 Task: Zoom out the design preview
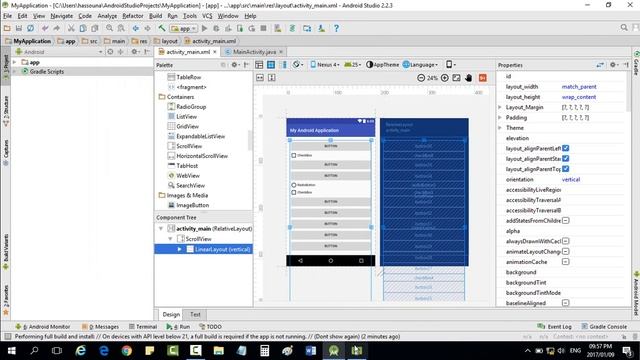(x=421, y=78)
